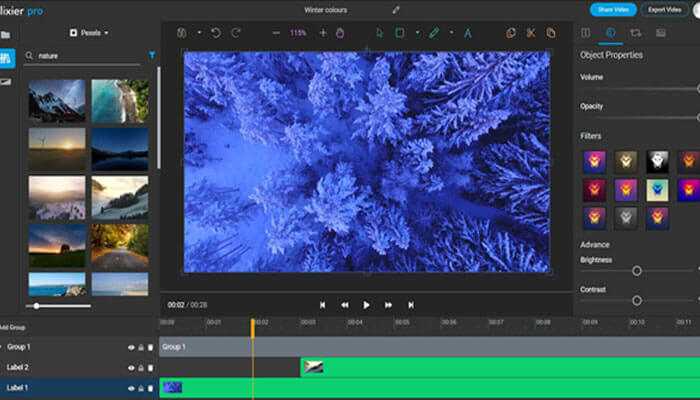
Task: Open search filter funnel icon
Action: 152,55
